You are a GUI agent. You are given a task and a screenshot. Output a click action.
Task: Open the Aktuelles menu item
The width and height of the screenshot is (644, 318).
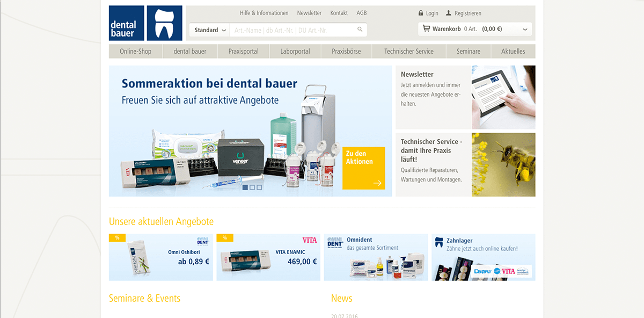point(513,52)
